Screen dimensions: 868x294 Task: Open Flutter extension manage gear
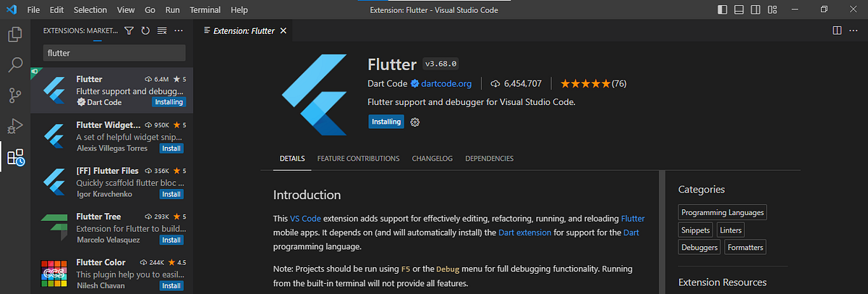pos(415,122)
